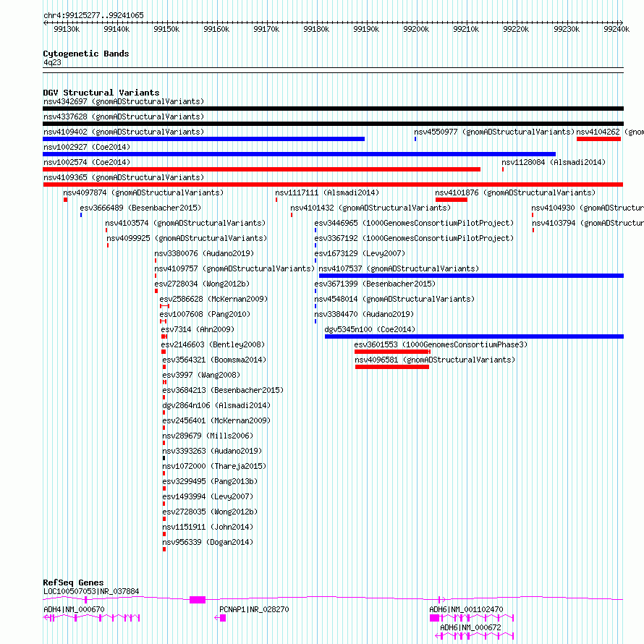Select nsv3384470 (Audano2019) label

tap(364, 314)
